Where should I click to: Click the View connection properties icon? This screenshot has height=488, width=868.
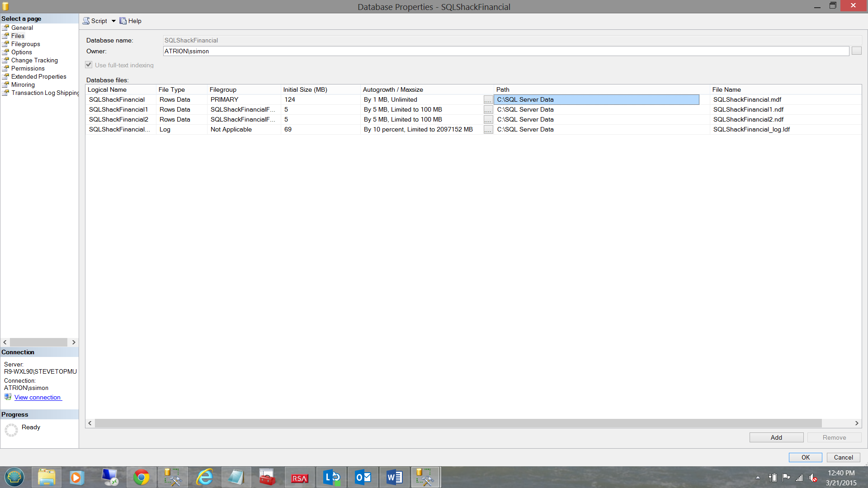[8, 397]
